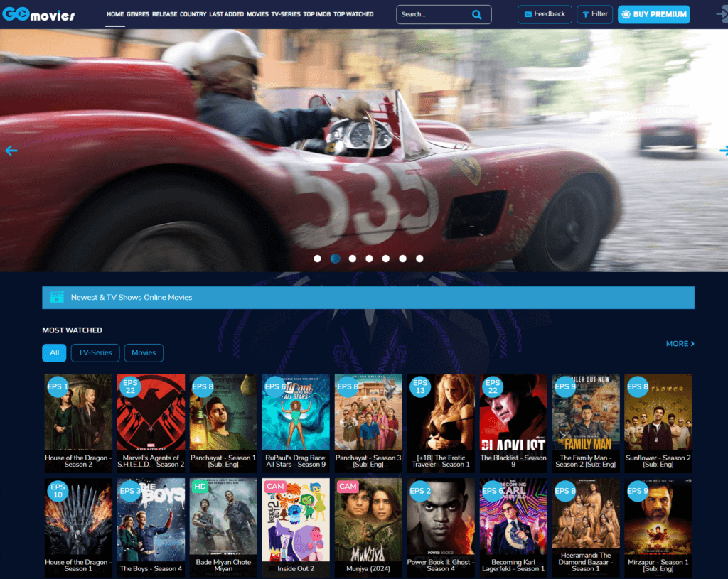Click the search magnifier icon
The width and height of the screenshot is (728, 579).
tap(476, 14)
